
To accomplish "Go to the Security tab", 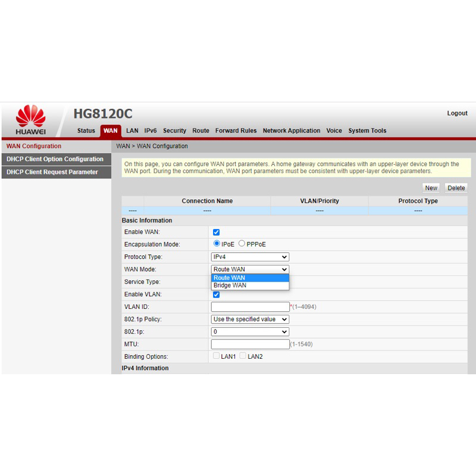I will 174,131.
